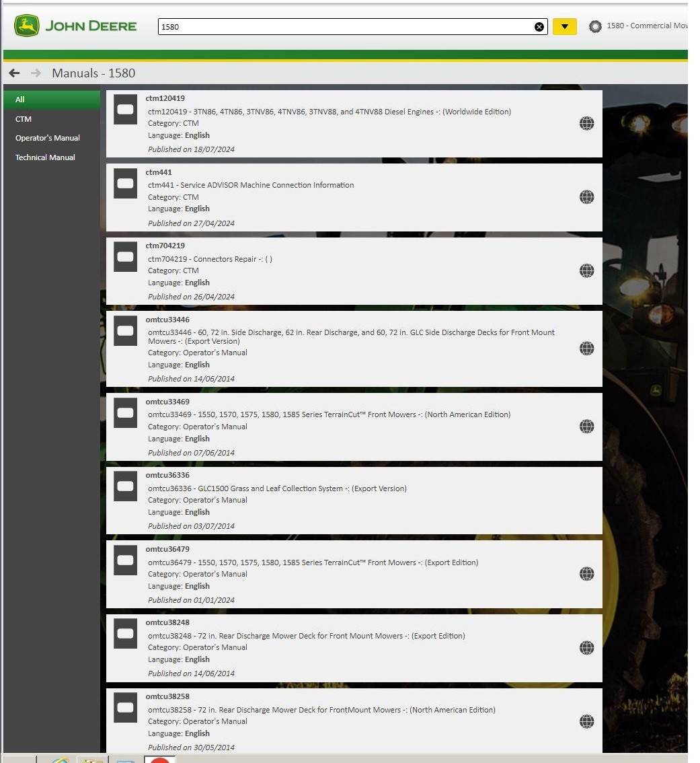Click the document icon for omtcu36479

click(x=125, y=560)
